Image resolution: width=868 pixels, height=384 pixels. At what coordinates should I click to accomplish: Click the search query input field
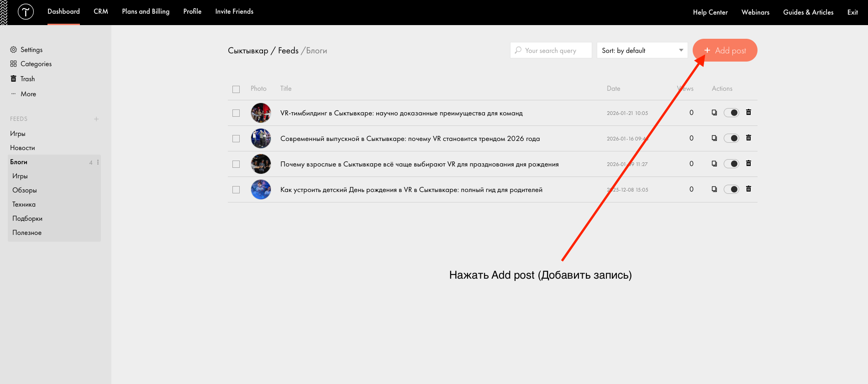tap(551, 50)
